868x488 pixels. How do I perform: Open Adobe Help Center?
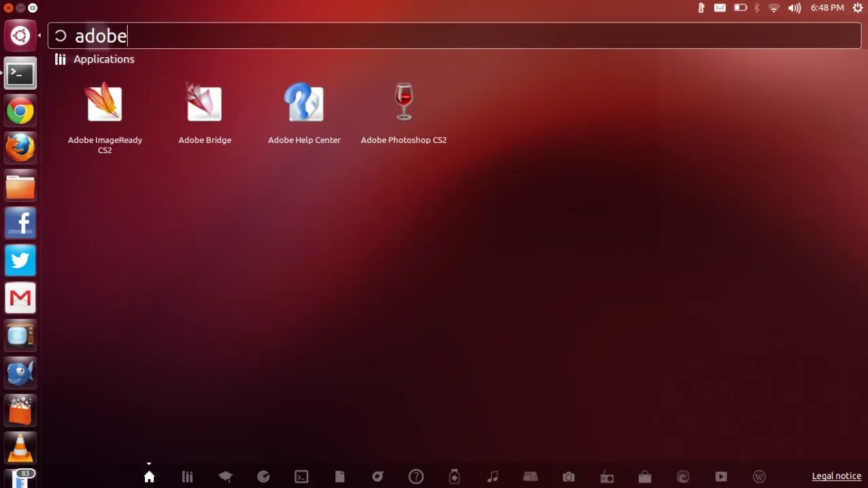[x=304, y=113]
